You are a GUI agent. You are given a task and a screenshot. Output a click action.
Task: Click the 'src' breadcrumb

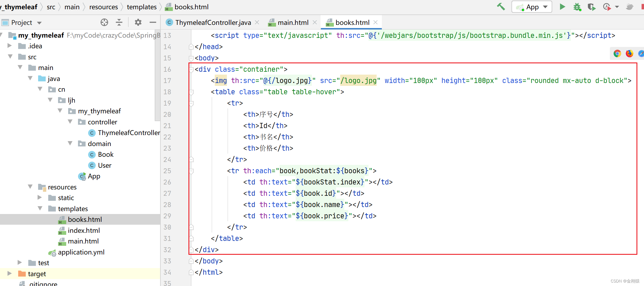(51, 7)
